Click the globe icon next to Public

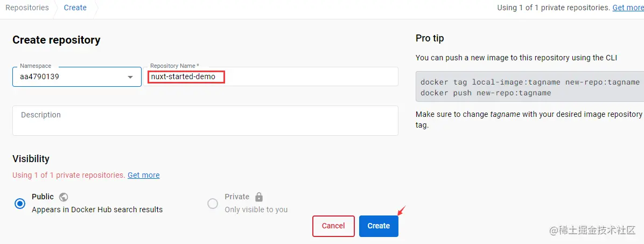pos(64,197)
